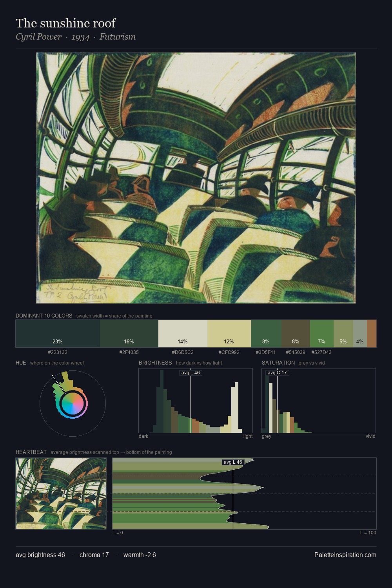
Task: Click the 'HUE' section heading
Action: tap(21, 363)
